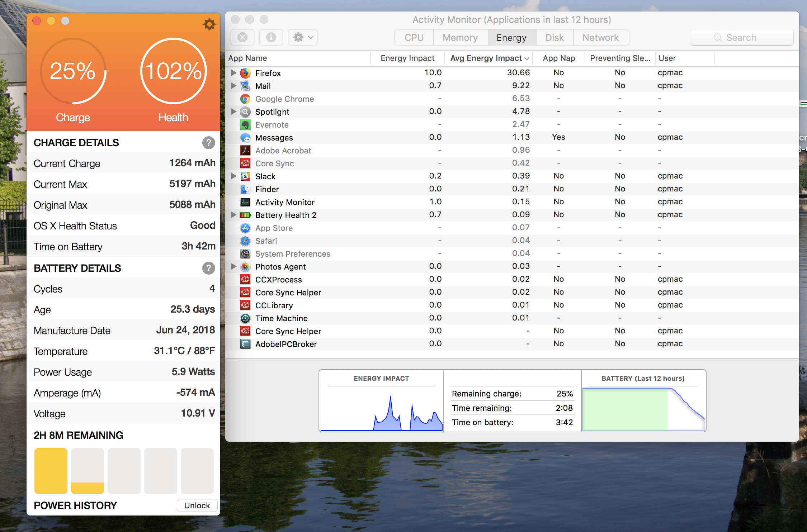Click the partially filled second battery bar
Viewport: 807px width, 532px height.
click(88, 471)
